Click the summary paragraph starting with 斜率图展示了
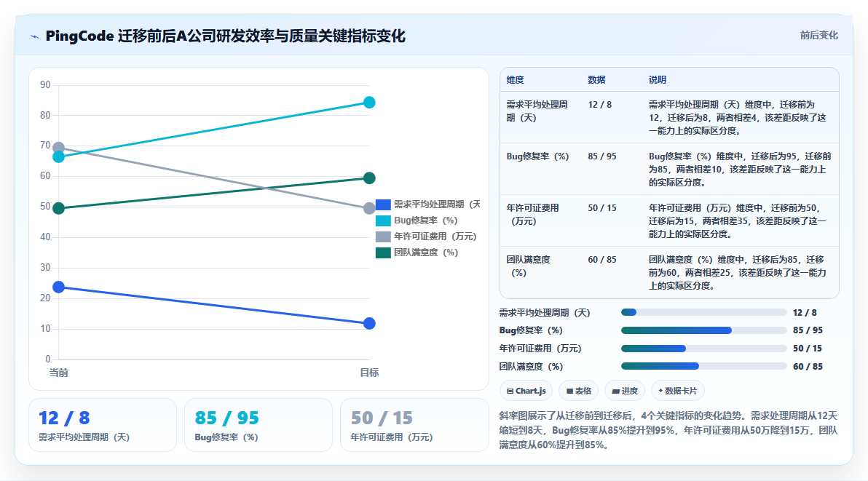Screen dimensions: 868x481 (x=668, y=430)
